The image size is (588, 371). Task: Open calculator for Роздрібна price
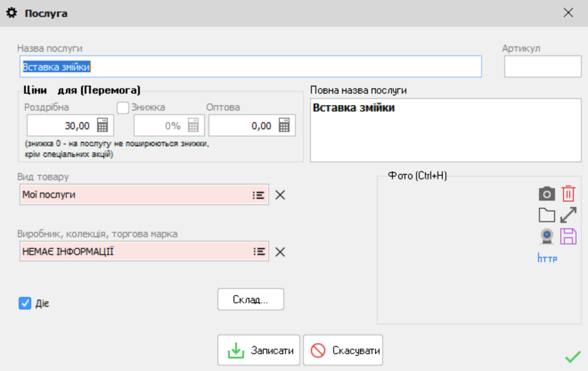(102, 126)
